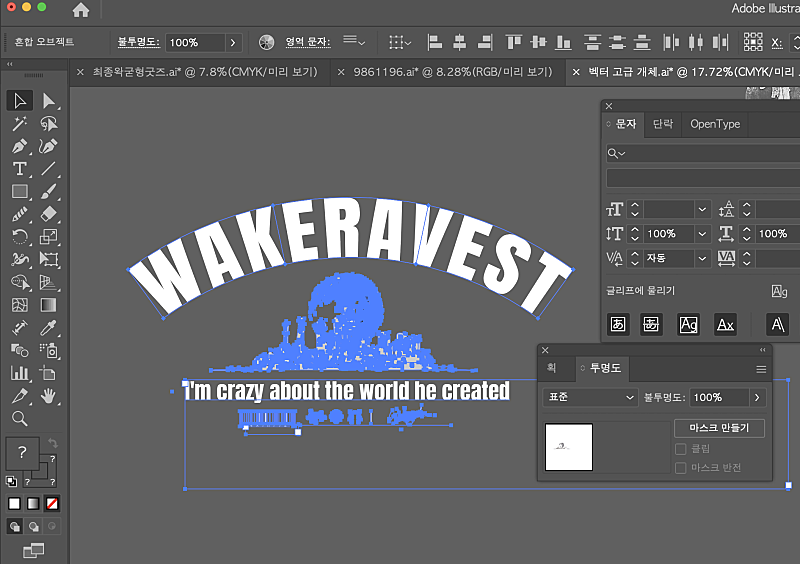Select the Type tool in toolbar
Screen dimensions: 800x564
click(x=19, y=168)
